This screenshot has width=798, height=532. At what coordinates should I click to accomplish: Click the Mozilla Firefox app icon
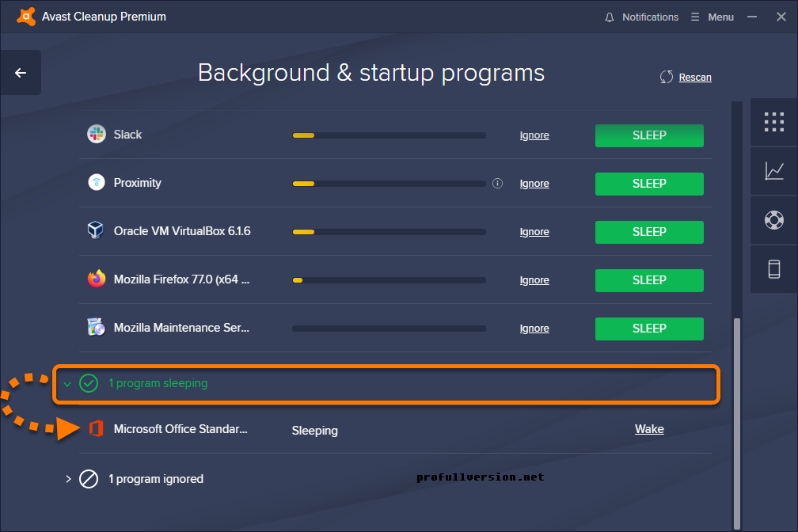tap(97, 279)
